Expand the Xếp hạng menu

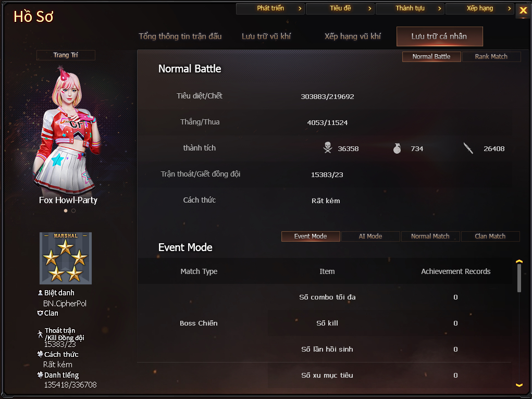click(479, 8)
